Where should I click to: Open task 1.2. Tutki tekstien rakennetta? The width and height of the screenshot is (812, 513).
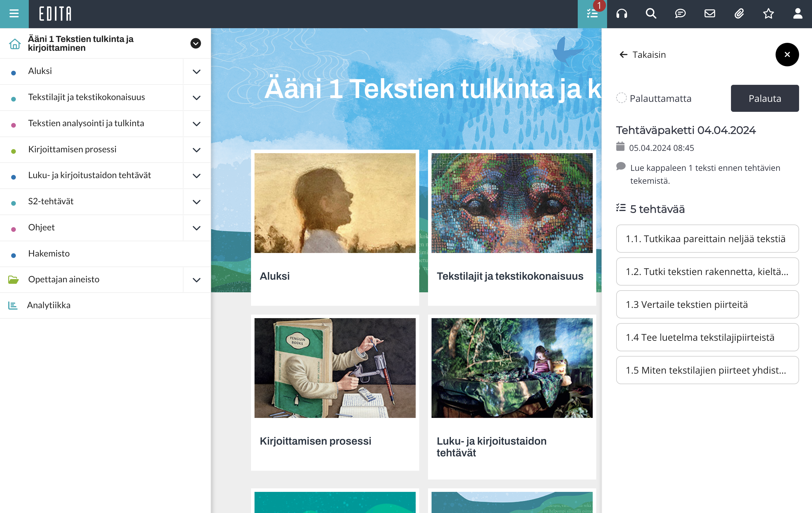pos(707,271)
